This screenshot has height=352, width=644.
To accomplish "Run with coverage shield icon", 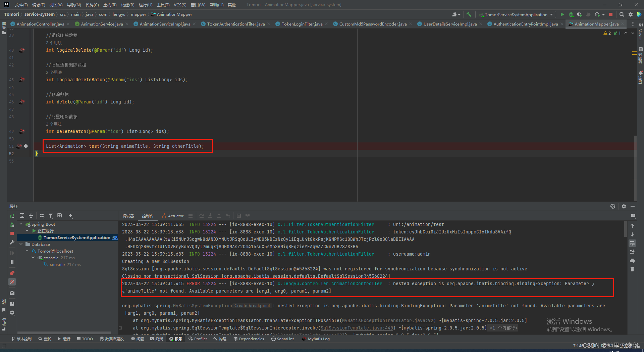I will pyautogui.click(x=579, y=14).
